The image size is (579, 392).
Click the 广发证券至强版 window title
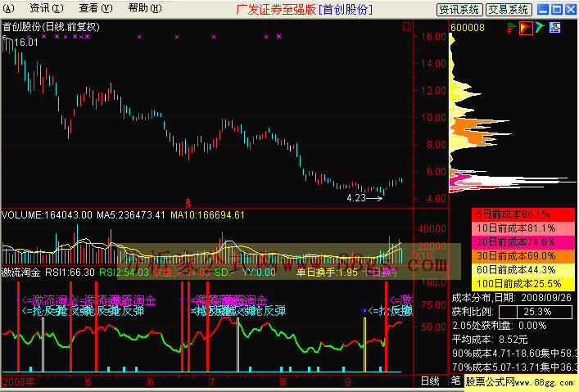point(276,10)
